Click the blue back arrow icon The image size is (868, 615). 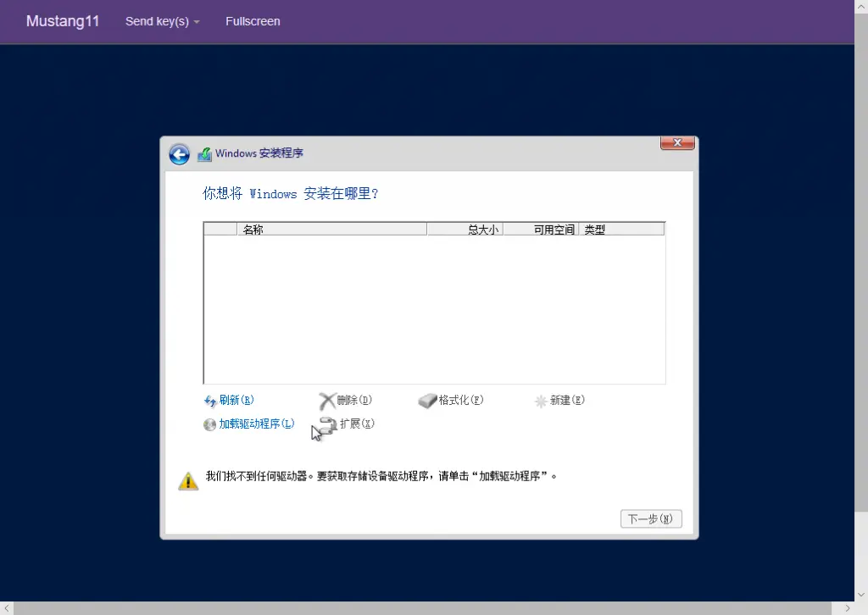click(180, 154)
